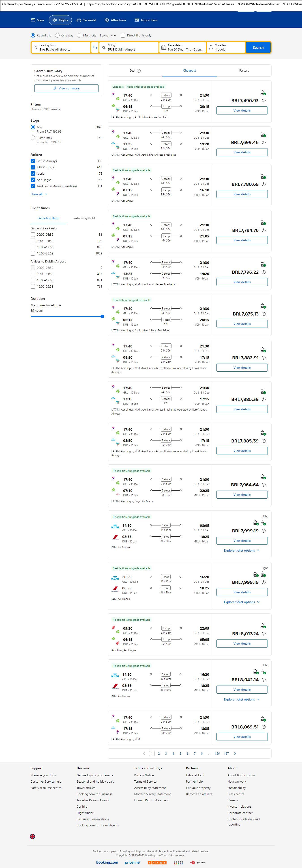
Task: Click the price help icon next to BRL8,017.24
Action: coord(263,634)
